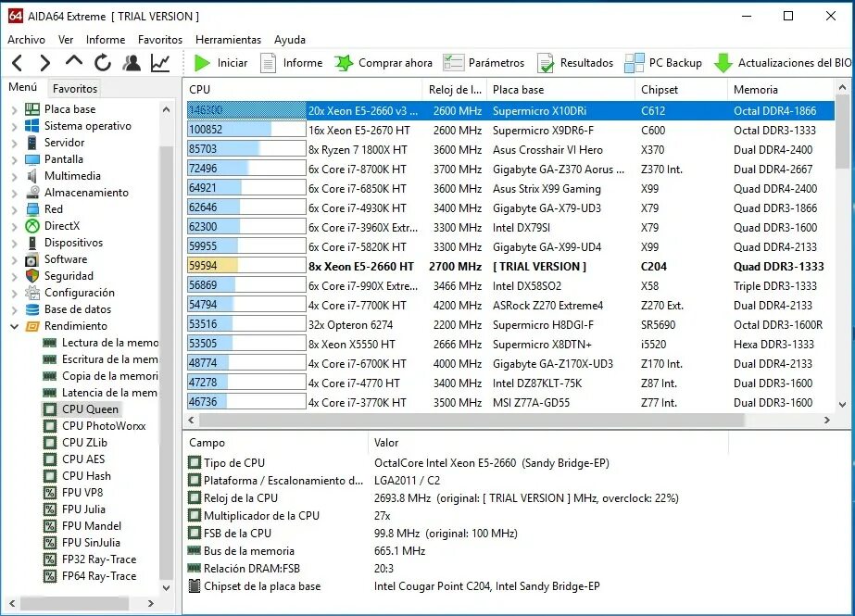
Task: Switch to the Favoritos sidebar tab
Action: click(75, 88)
